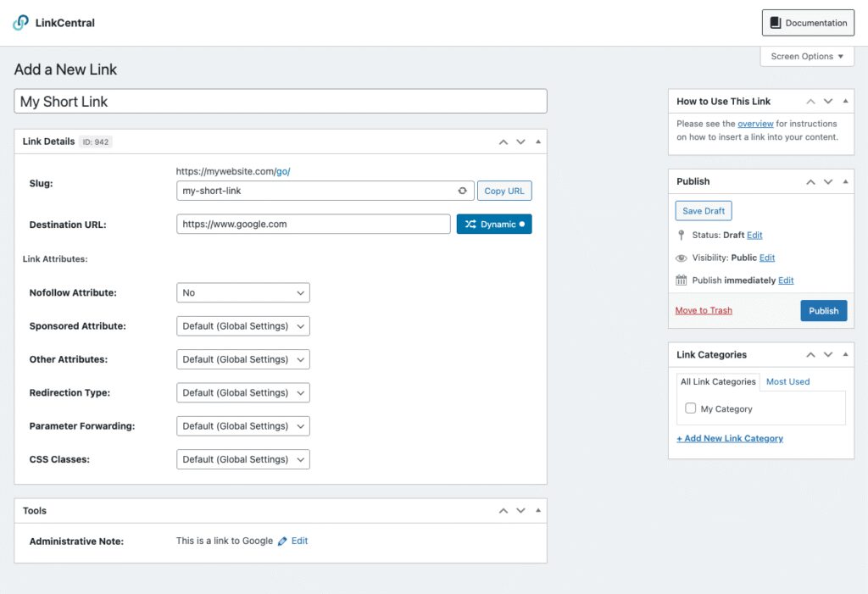This screenshot has height=594, width=868.
Task: Collapse the How to Use This Link panel
Action: 845,102
